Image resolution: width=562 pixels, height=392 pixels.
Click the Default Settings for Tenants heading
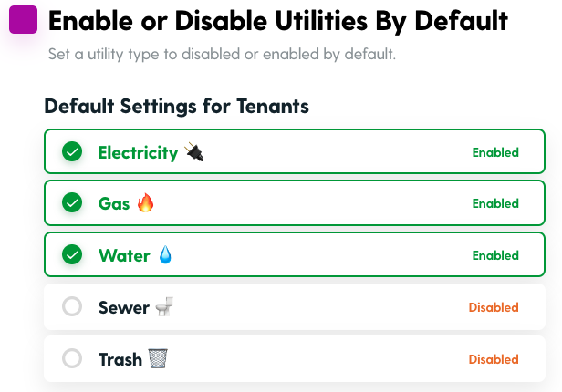click(x=176, y=107)
